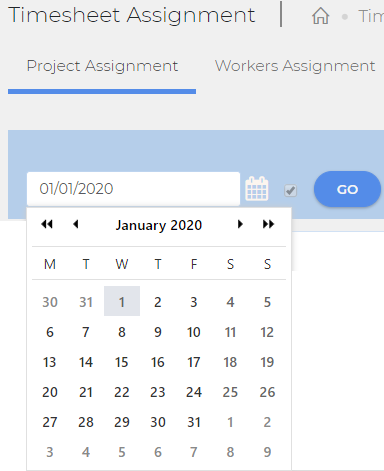This screenshot has width=384, height=471.
Task: Click the Timesheet breadcrumb link
Action: pos(371,16)
